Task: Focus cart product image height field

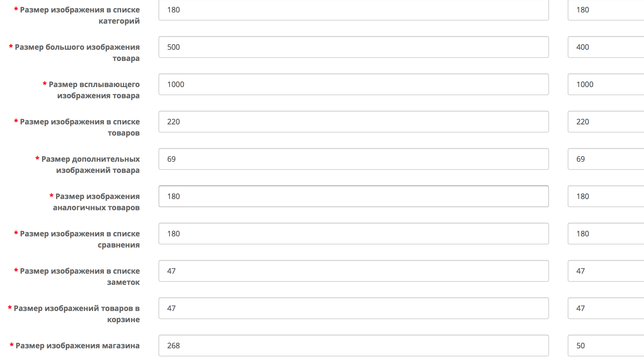Action: click(606, 308)
